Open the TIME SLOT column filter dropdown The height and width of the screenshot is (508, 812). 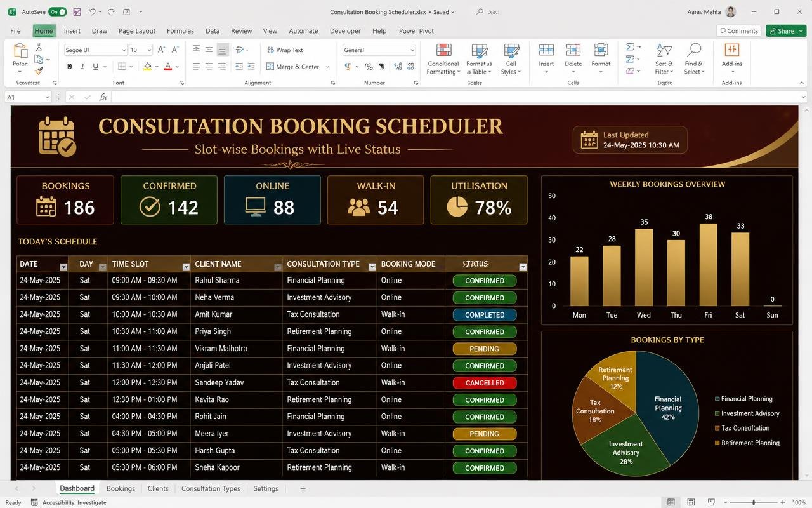(186, 267)
